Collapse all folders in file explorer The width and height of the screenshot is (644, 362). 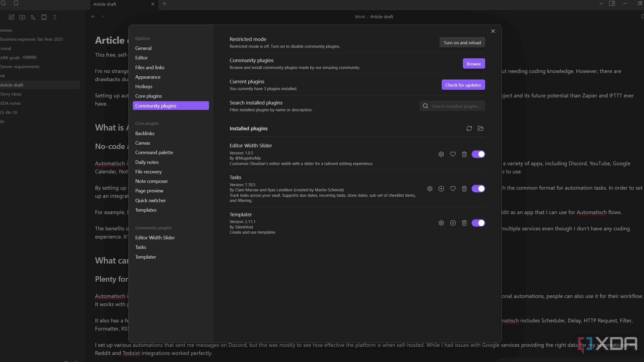tap(55, 17)
